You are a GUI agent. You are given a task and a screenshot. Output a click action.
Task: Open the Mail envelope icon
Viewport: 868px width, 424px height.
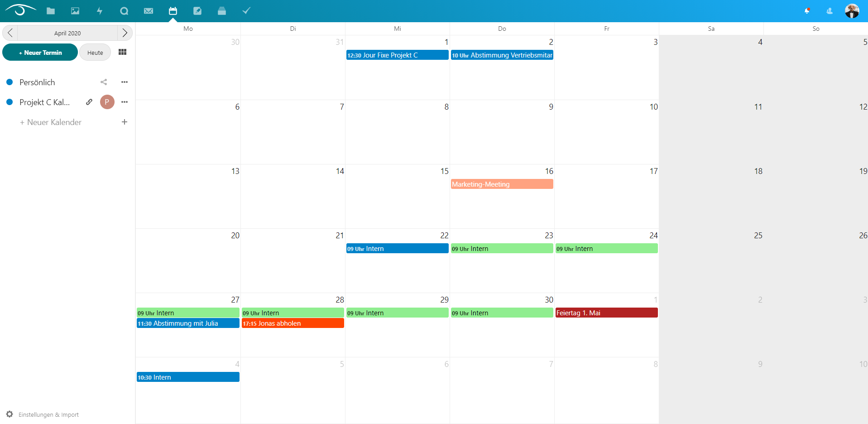149,11
